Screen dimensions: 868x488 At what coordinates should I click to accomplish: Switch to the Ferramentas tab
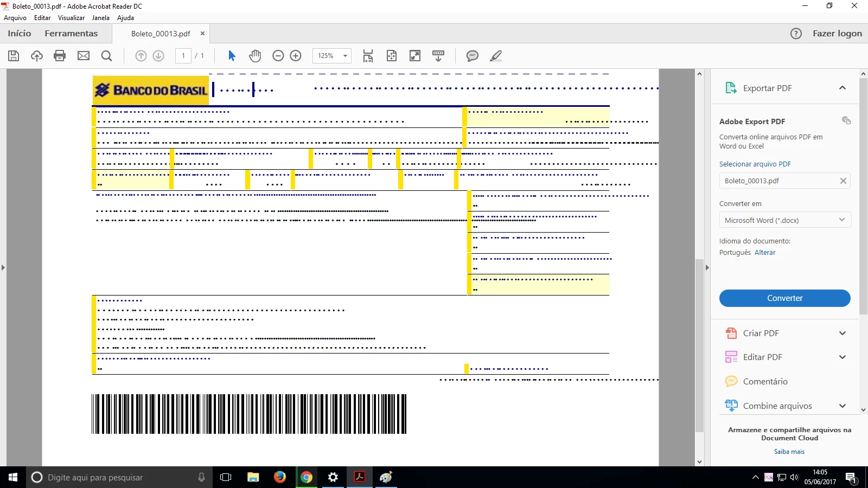coord(71,34)
